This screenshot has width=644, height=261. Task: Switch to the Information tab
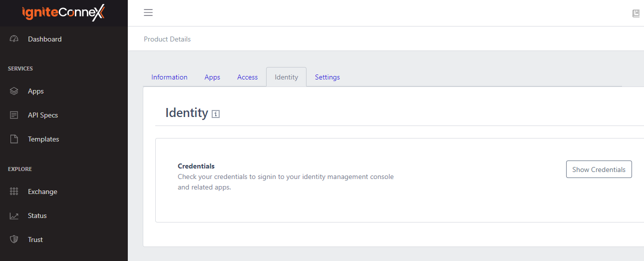pyautogui.click(x=169, y=77)
